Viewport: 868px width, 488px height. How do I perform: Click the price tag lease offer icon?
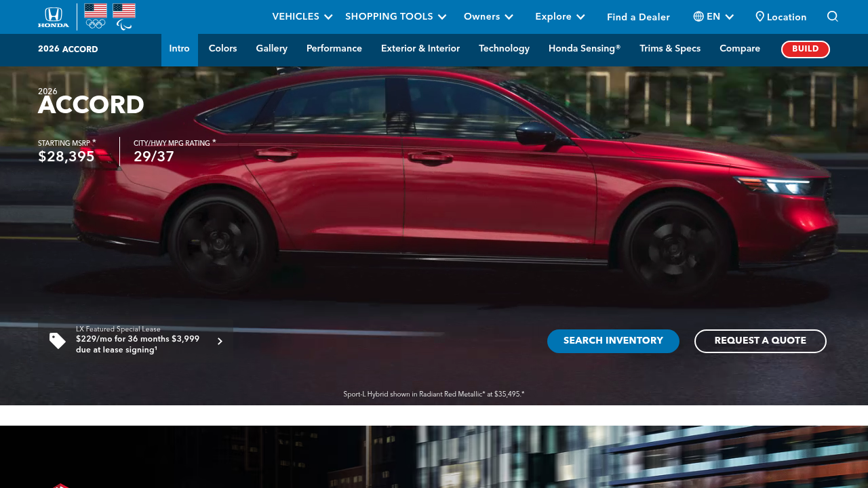point(58,341)
